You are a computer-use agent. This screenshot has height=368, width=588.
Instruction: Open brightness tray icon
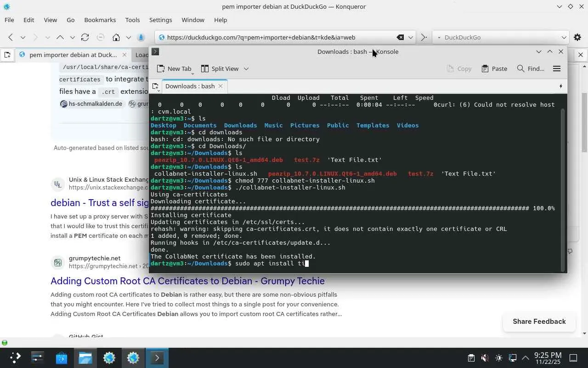499,357
